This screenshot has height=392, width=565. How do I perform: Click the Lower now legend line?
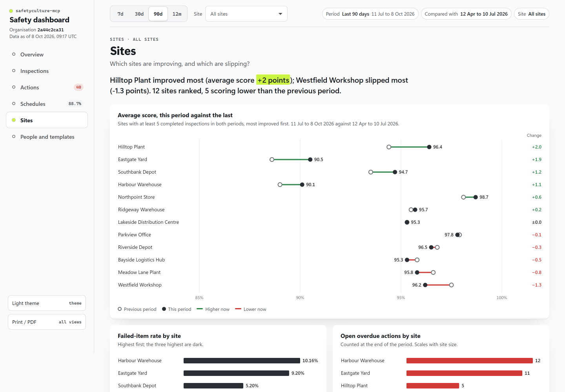(x=238, y=309)
